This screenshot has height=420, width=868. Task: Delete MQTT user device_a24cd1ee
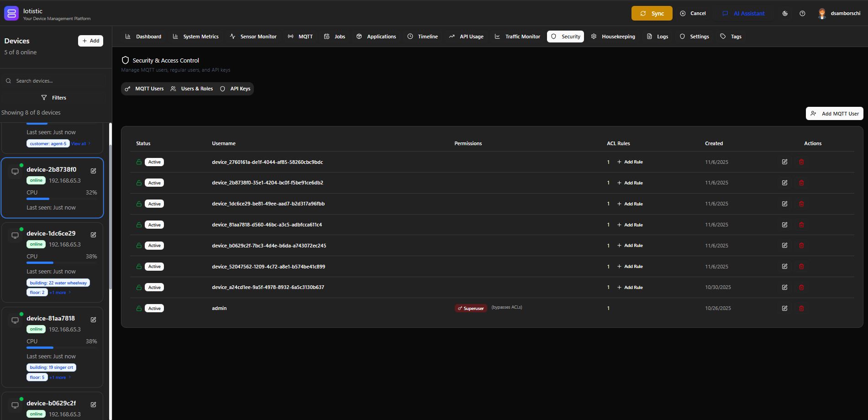801,287
